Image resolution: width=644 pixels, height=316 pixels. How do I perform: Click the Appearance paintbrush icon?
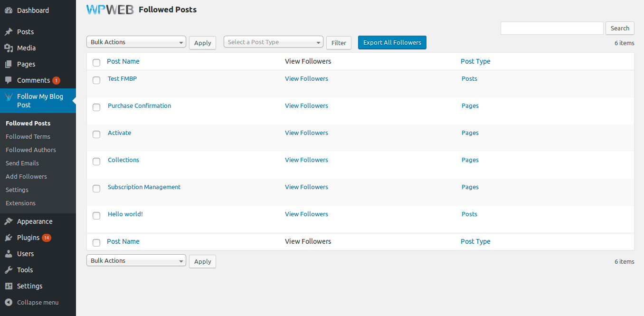tap(9, 221)
